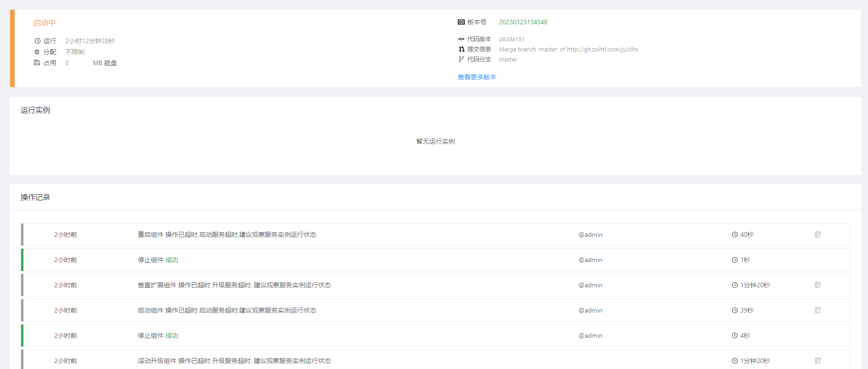Viewport: 868px width, 369px height.
Task: Click the 运行实例 section heading
Action: [x=35, y=110]
